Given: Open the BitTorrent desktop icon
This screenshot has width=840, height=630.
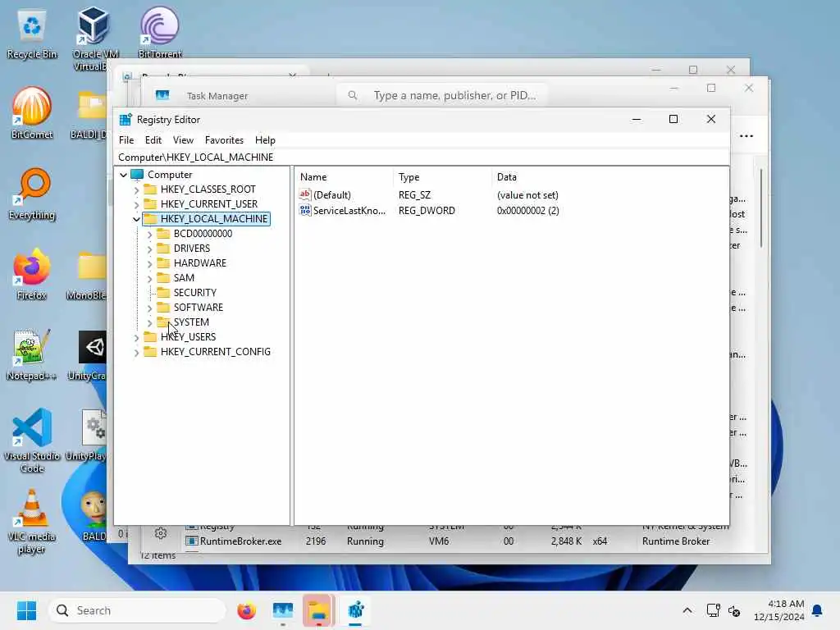Looking at the screenshot, I should [x=160, y=32].
